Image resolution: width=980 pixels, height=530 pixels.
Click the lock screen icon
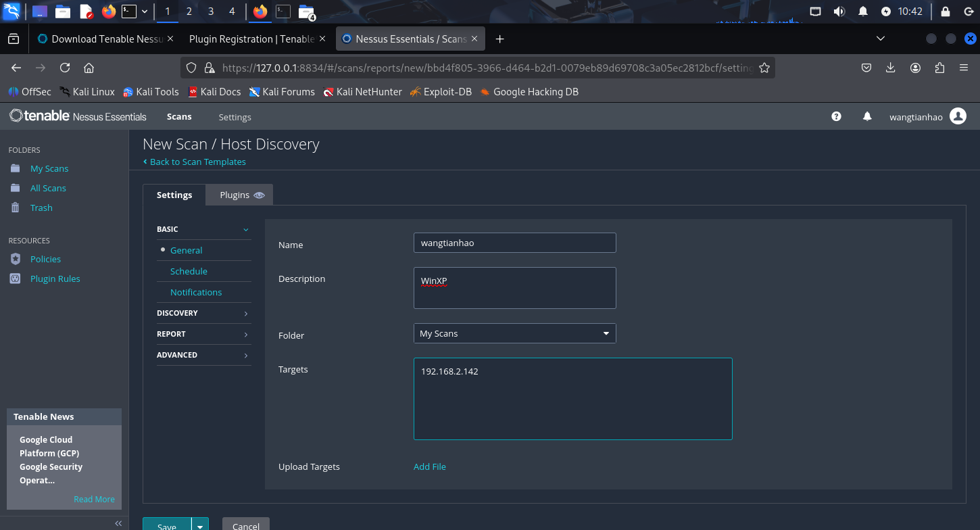pos(946,11)
